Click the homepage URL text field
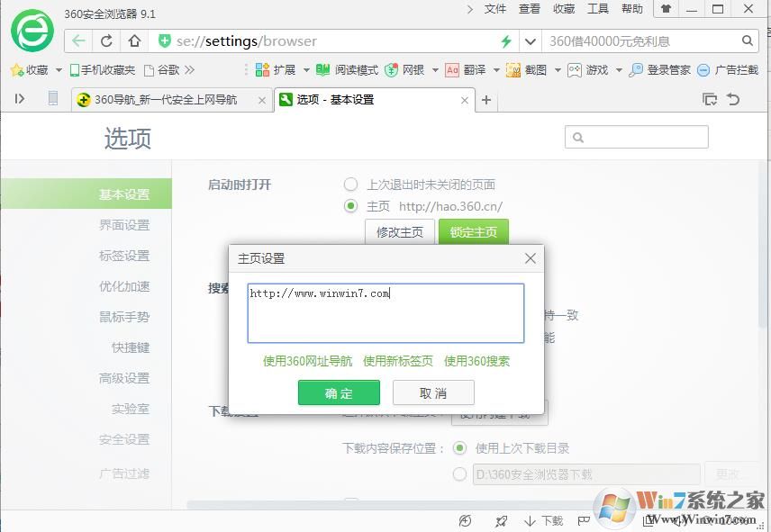The image size is (771, 532). (385, 313)
